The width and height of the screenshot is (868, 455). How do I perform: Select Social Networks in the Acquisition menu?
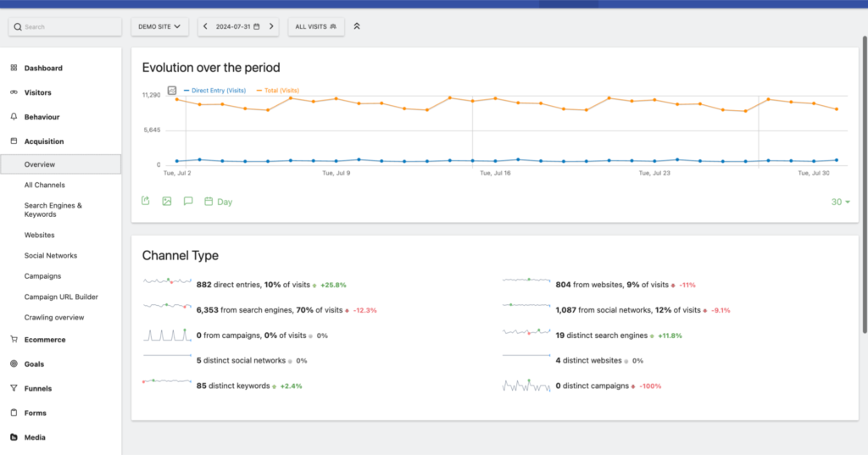tap(51, 255)
